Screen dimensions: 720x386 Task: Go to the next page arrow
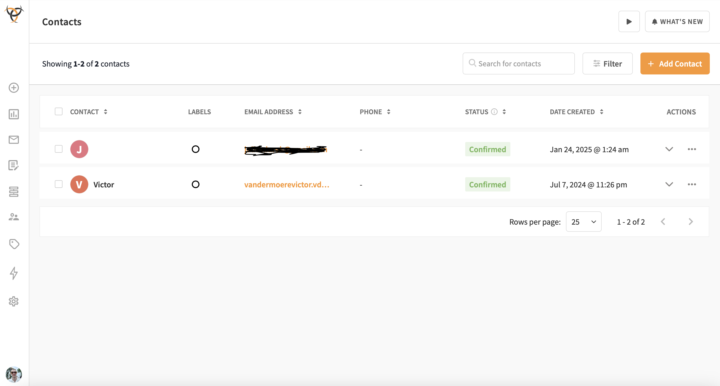[x=691, y=222]
